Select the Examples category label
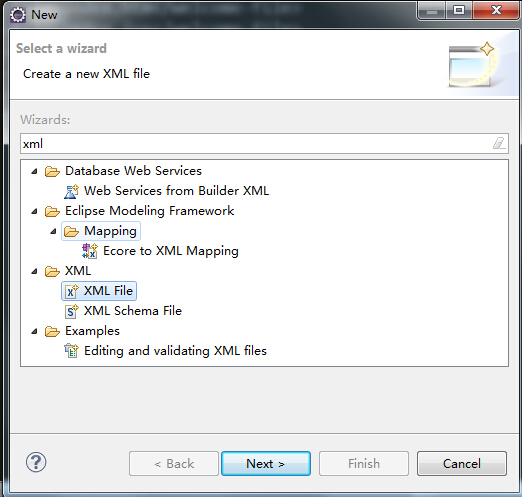This screenshot has width=522, height=497. click(x=92, y=331)
